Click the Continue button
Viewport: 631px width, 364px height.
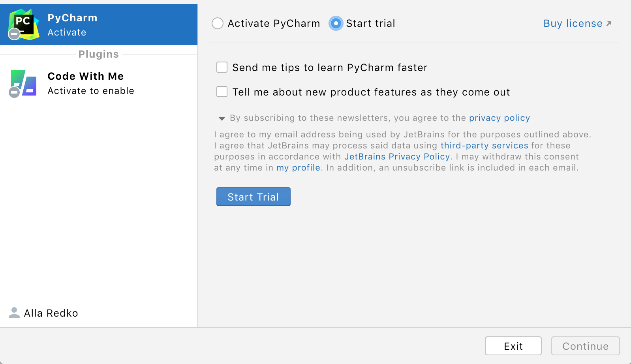coord(585,346)
